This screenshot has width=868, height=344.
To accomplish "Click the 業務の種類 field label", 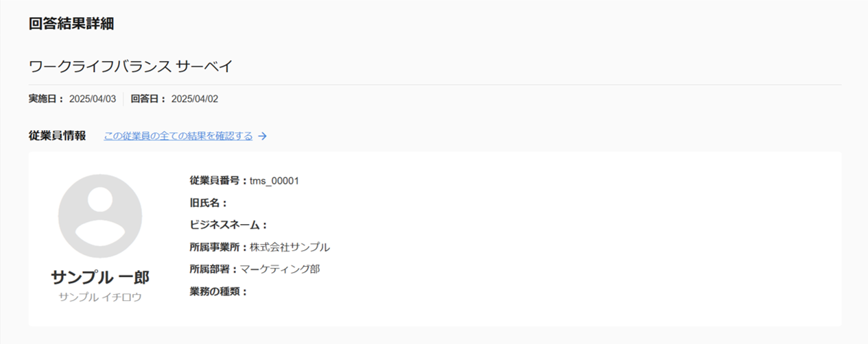I will tap(218, 292).
